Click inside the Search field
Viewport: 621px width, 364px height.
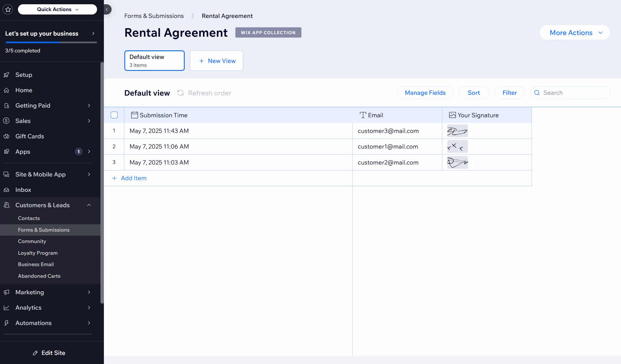569,92
